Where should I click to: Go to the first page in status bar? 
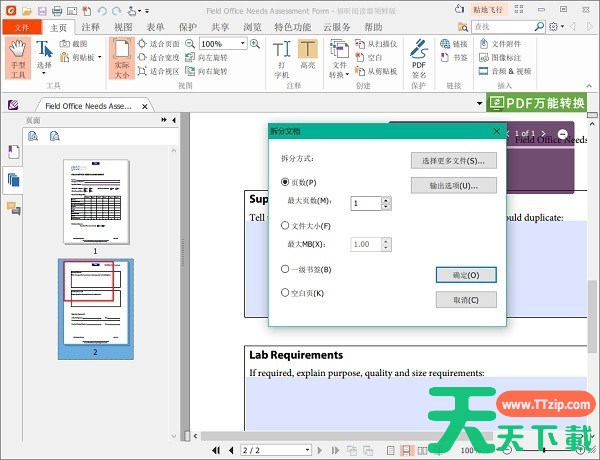tap(215, 451)
